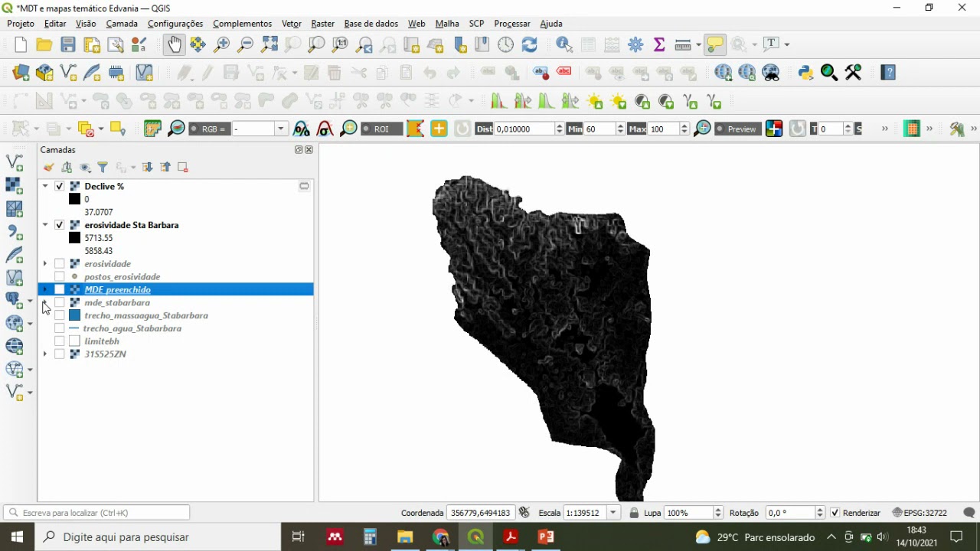Click the New Shapefile Layer icon

[x=68, y=73]
